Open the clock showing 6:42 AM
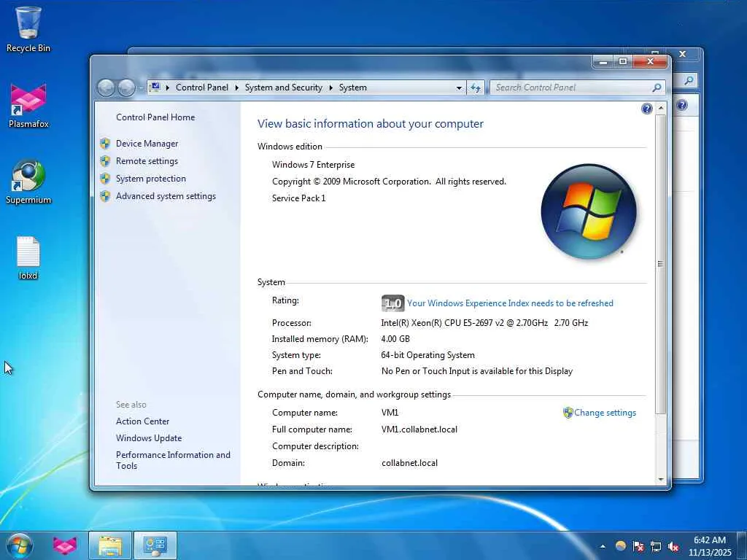The image size is (747, 560). (x=710, y=545)
